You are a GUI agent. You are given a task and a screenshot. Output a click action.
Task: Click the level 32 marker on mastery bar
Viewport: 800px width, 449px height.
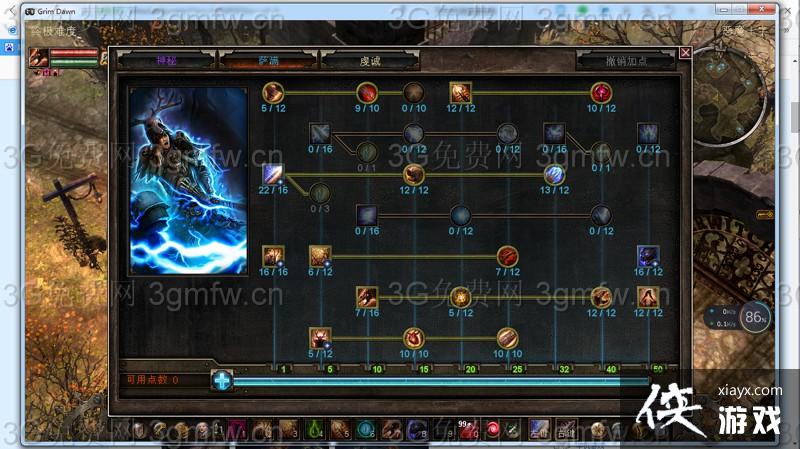(564, 369)
